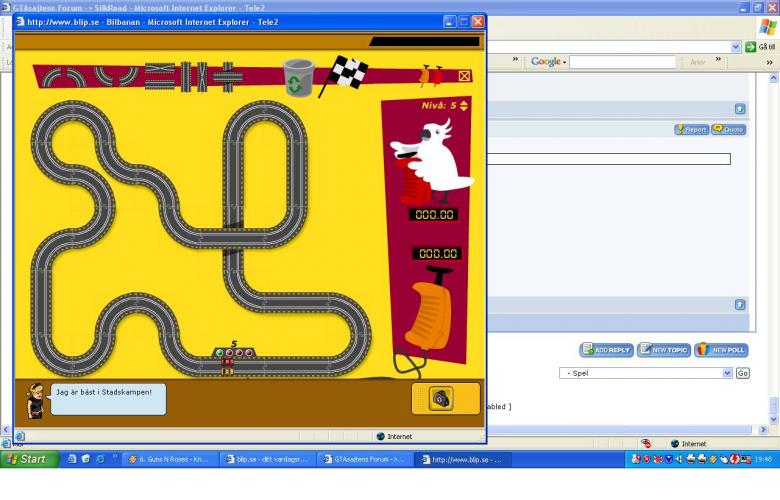Click the ADD REPLY button
This screenshot has height=500, width=780.
(x=606, y=350)
